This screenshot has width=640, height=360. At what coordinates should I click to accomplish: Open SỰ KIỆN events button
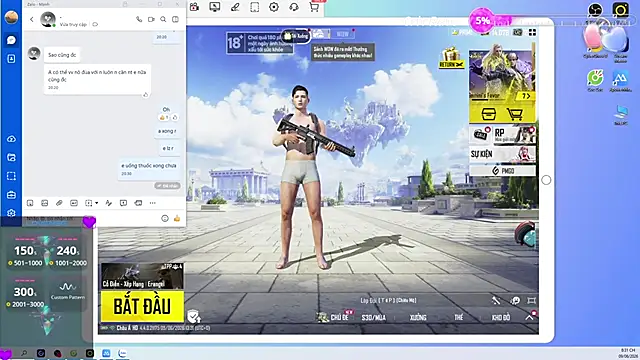(x=502, y=154)
